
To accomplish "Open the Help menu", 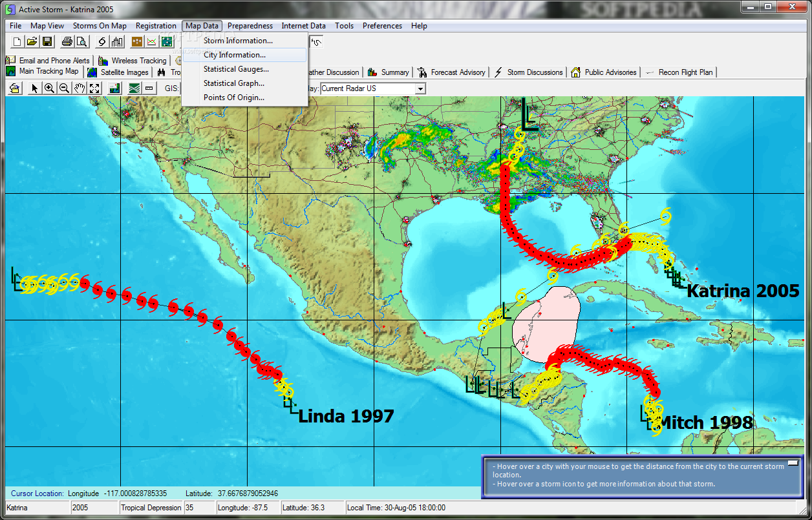I will [x=419, y=26].
